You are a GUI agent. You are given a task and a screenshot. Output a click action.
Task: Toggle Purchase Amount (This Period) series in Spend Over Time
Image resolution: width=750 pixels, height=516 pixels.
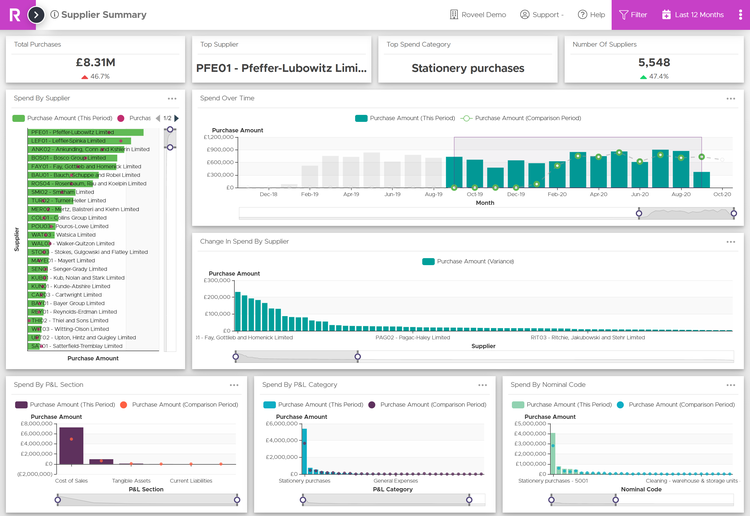405,118
